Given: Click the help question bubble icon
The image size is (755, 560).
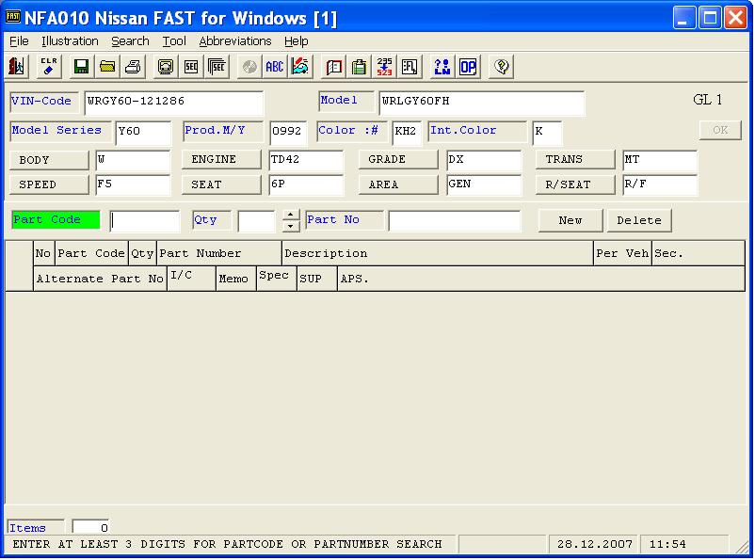Looking at the screenshot, I should (501, 67).
